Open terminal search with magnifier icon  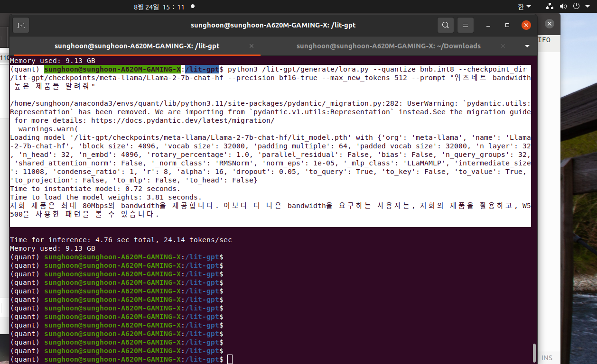(x=445, y=25)
